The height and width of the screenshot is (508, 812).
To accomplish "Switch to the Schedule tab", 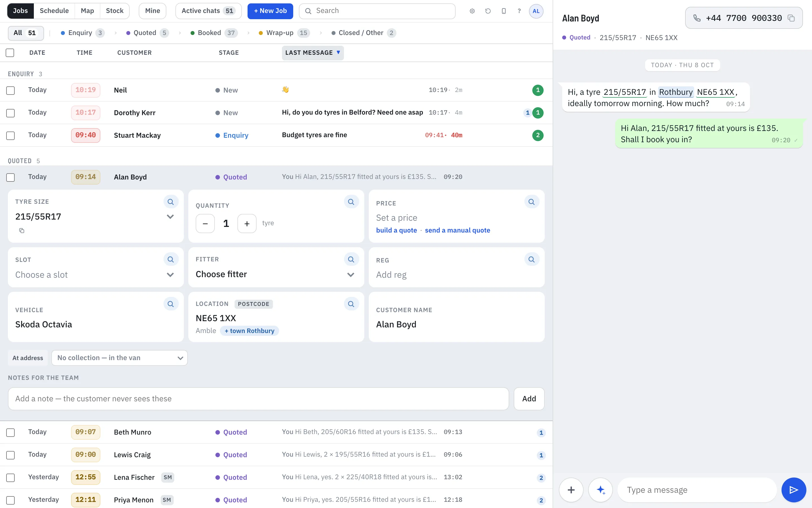I will [x=54, y=11].
